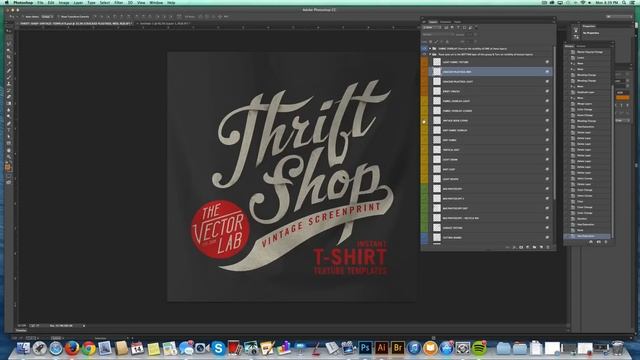
Task: Click the foreground color swatch in the toolbar
Action: pos(7,166)
